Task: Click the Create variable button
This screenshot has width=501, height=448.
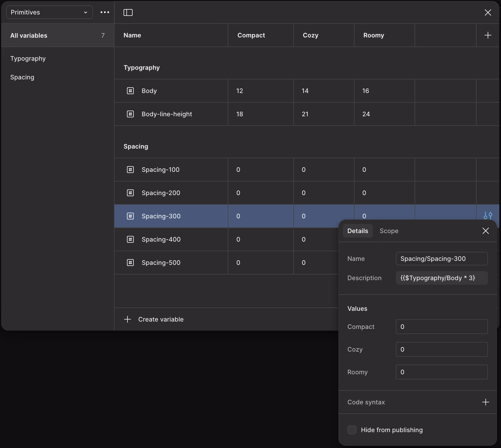Action: click(154, 319)
